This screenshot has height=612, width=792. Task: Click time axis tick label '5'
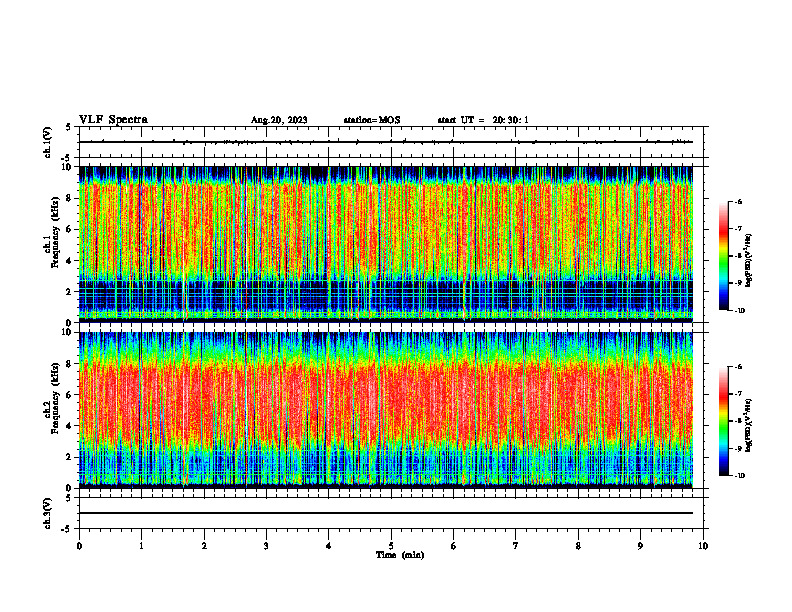pyautogui.click(x=391, y=546)
